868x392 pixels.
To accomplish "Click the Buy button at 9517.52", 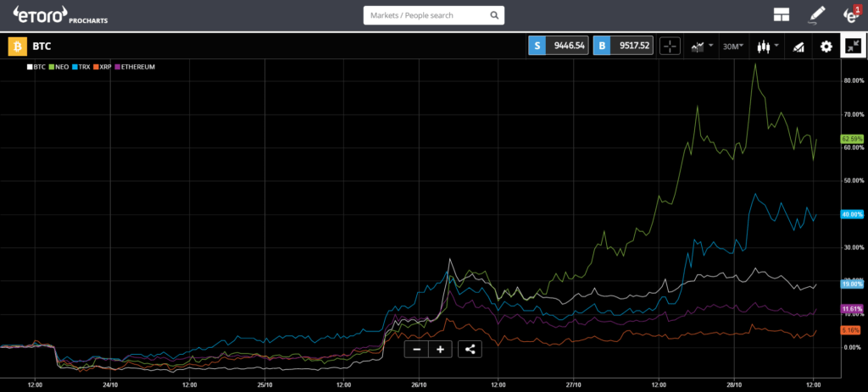I will [623, 47].
